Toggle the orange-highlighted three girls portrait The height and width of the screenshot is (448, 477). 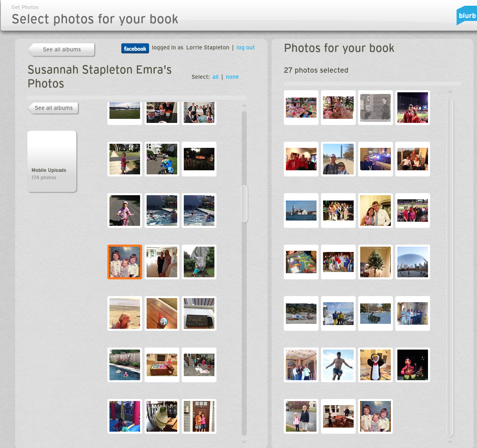point(125,262)
